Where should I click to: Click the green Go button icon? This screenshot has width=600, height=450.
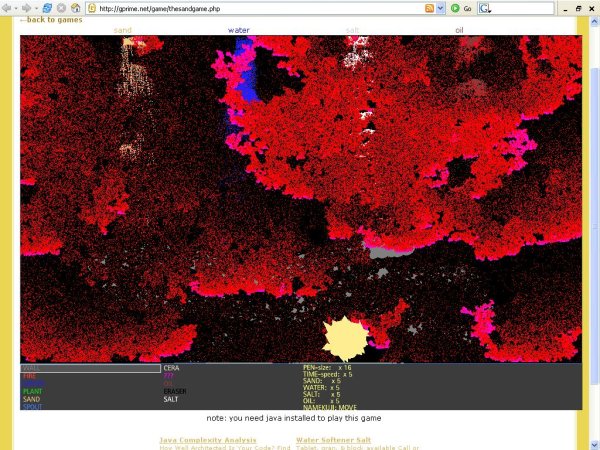(456, 8)
